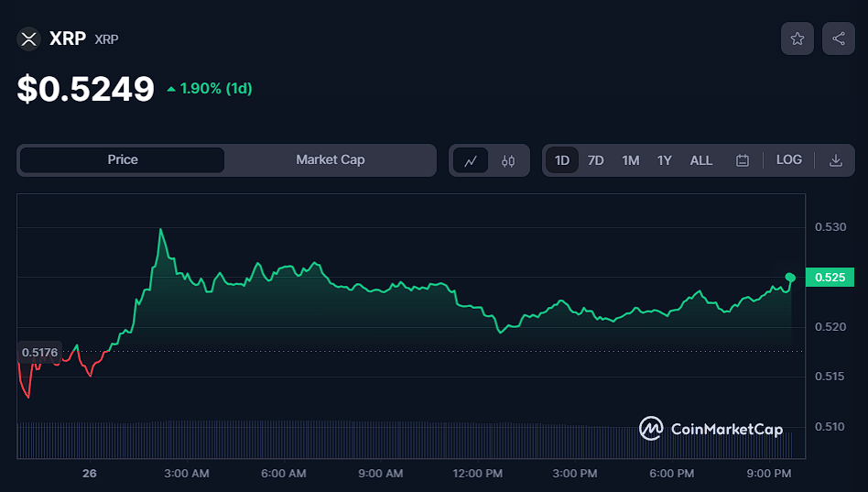Image resolution: width=868 pixels, height=492 pixels.
Task: Select the Market Cap tab
Action: (x=330, y=159)
